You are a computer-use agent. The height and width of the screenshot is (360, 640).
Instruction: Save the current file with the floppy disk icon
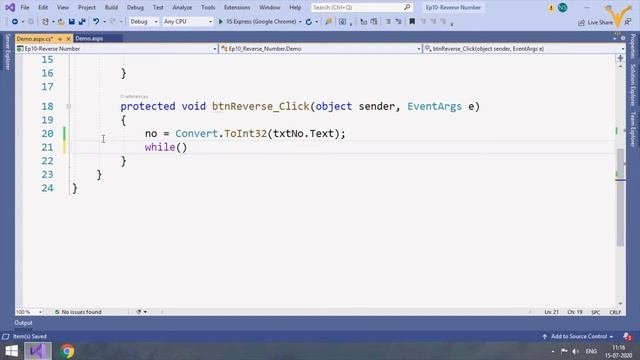click(x=71, y=22)
